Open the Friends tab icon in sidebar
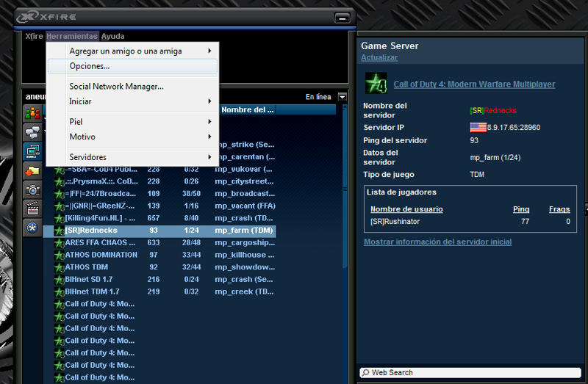 32,113
